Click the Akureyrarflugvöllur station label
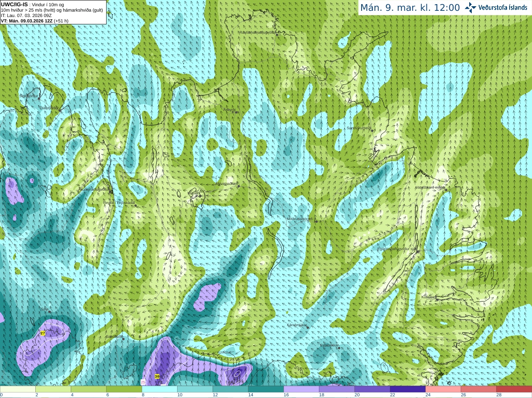Image resolution: width=532 pixels, height=398 pixels. (x=94, y=189)
